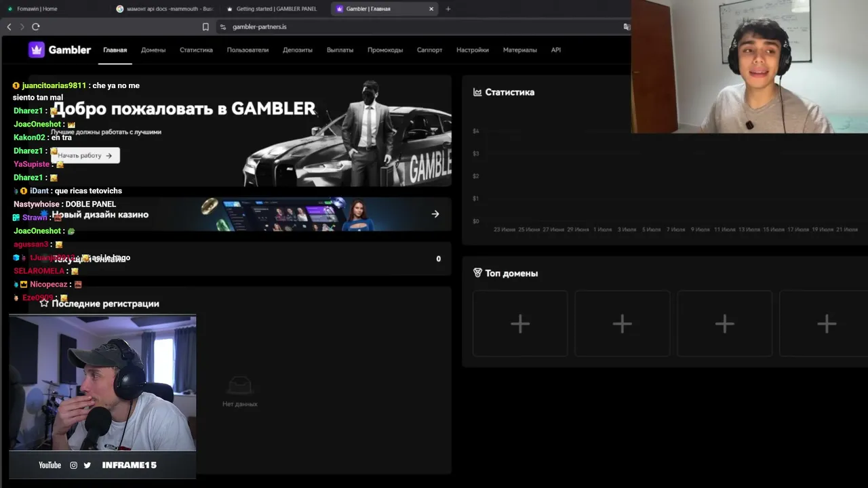This screenshot has height=488, width=868.
Task: Click the chart icon next to Статистика heading
Action: [x=477, y=92]
